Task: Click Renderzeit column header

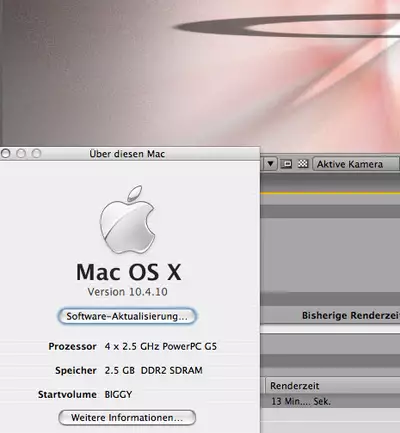Action: (x=333, y=386)
